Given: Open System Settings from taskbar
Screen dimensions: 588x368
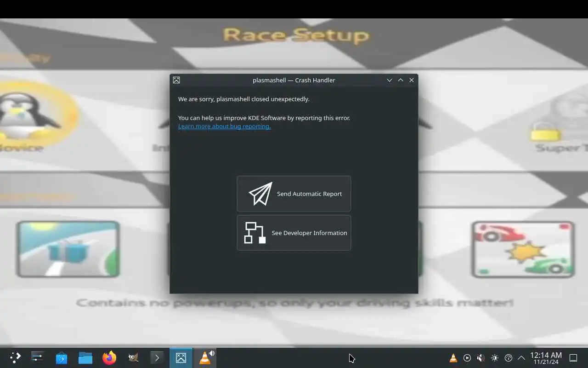Looking at the screenshot, I should coord(37,357).
